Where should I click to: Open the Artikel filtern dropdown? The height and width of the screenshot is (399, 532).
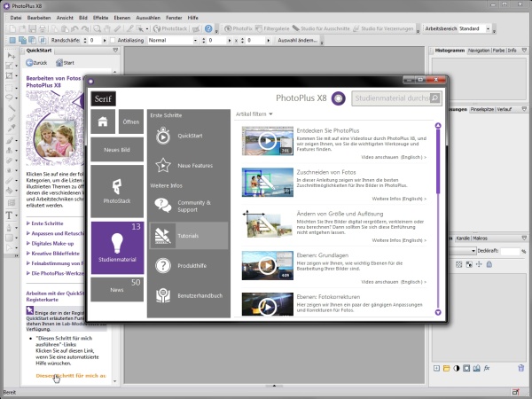coord(254,114)
